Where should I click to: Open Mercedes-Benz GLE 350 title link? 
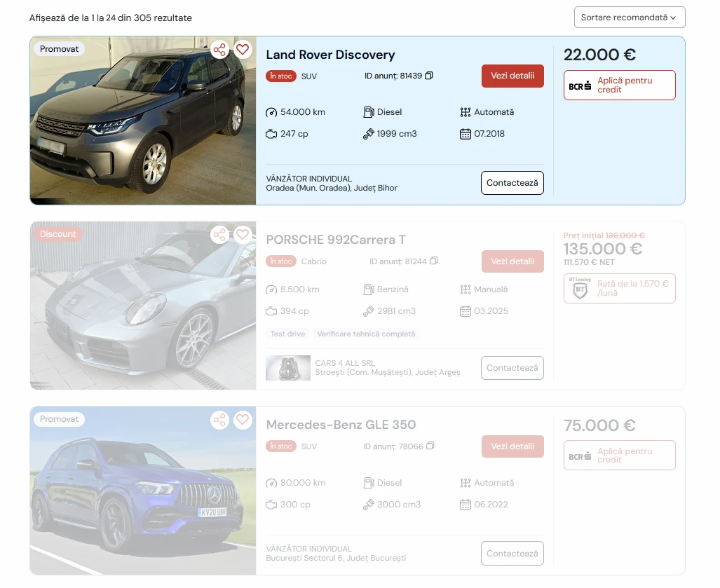click(341, 425)
